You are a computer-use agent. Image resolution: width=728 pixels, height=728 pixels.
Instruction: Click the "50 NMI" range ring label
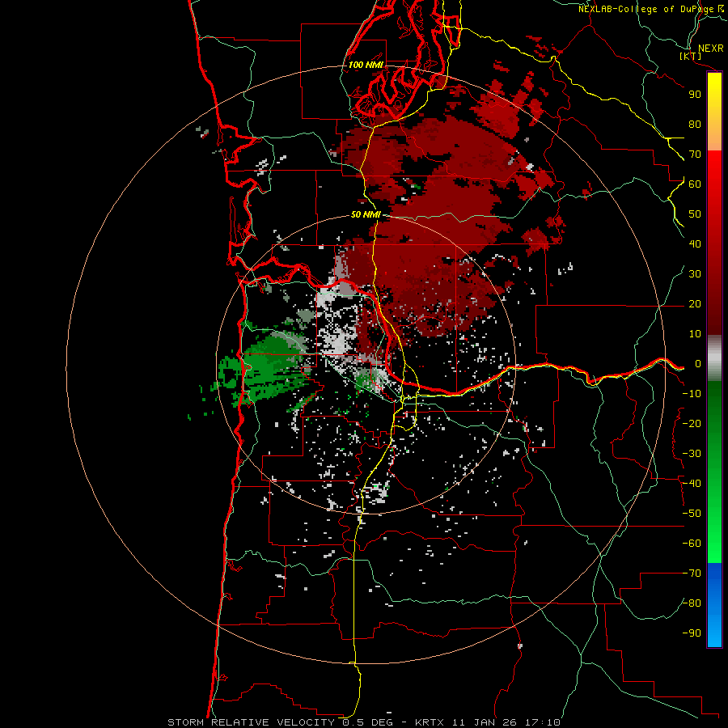click(x=366, y=214)
